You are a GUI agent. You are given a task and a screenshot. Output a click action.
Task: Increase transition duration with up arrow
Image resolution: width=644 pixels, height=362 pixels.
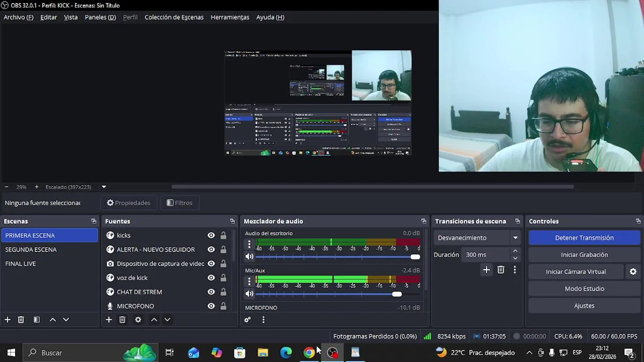[x=515, y=251]
